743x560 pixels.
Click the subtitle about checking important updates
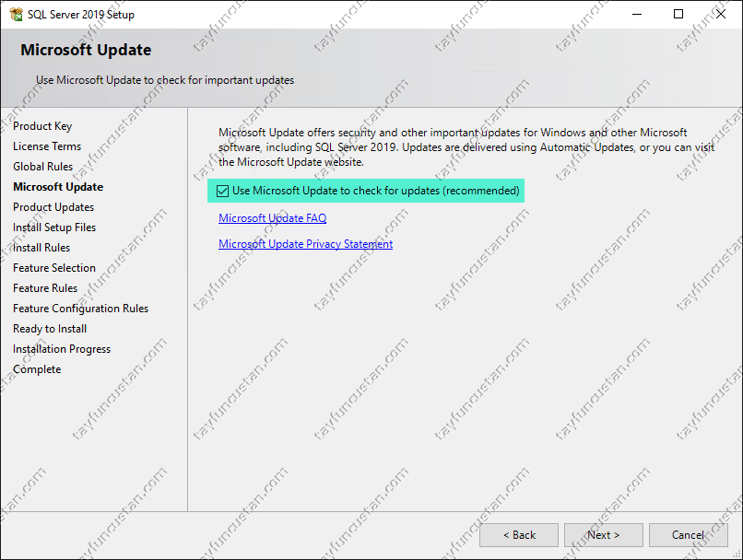[165, 80]
